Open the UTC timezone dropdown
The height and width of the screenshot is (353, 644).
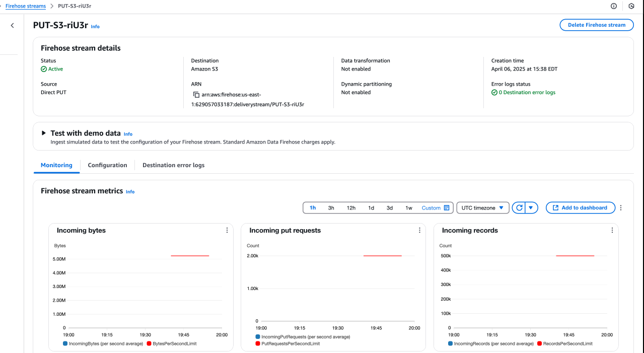coord(482,207)
